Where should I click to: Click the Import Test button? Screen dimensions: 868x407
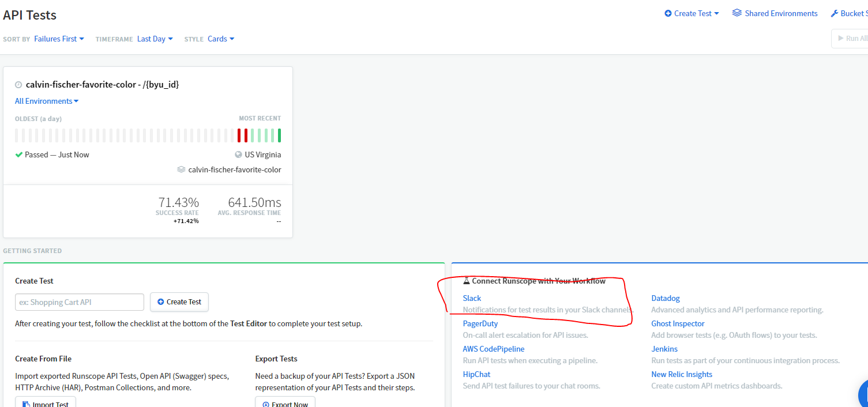[x=45, y=403]
